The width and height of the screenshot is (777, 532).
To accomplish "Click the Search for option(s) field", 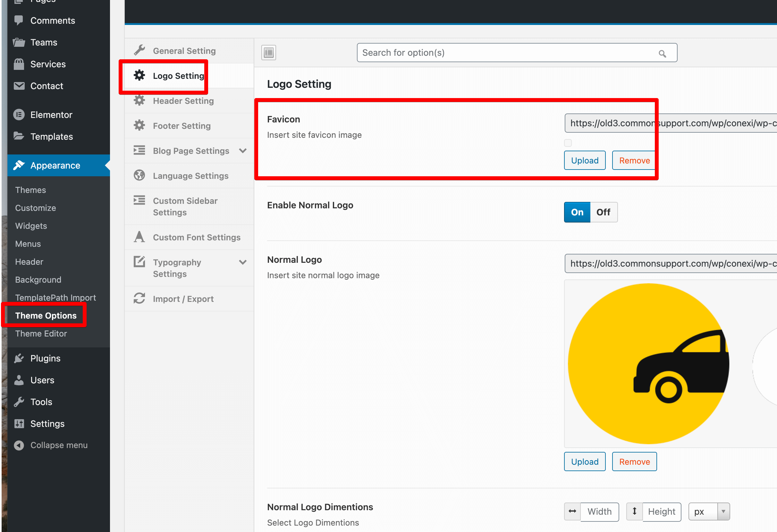I will pyautogui.click(x=502, y=53).
